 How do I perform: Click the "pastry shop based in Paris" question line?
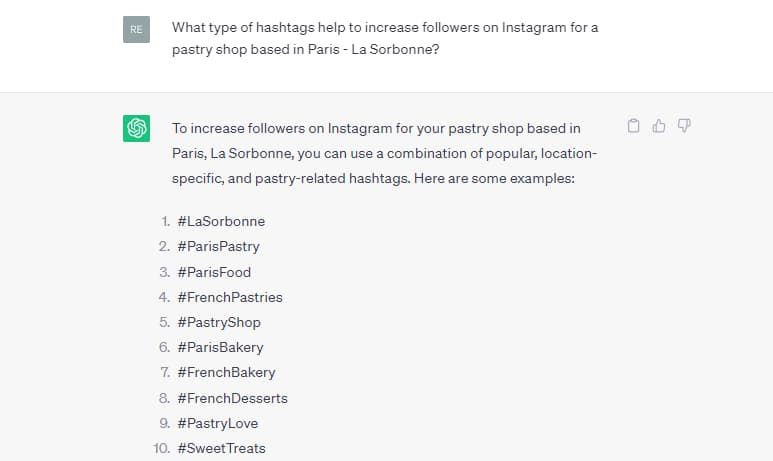[x=306, y=49]
